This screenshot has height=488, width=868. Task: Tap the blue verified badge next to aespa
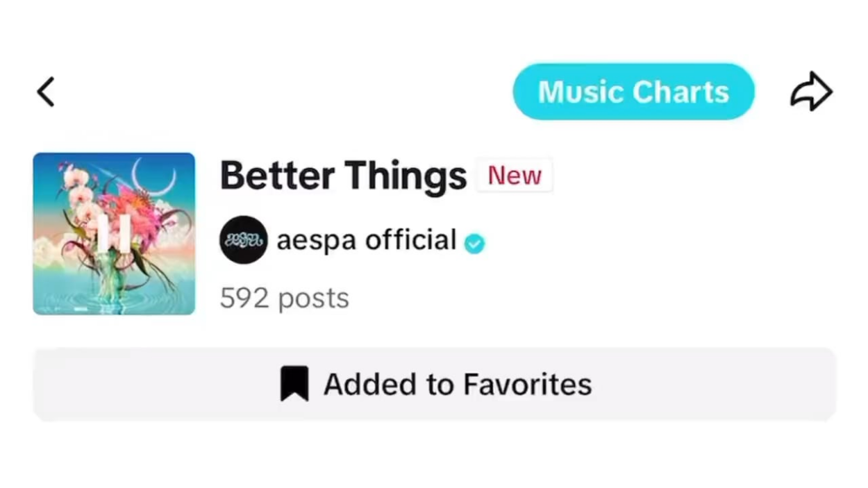(x=474, y=244)
